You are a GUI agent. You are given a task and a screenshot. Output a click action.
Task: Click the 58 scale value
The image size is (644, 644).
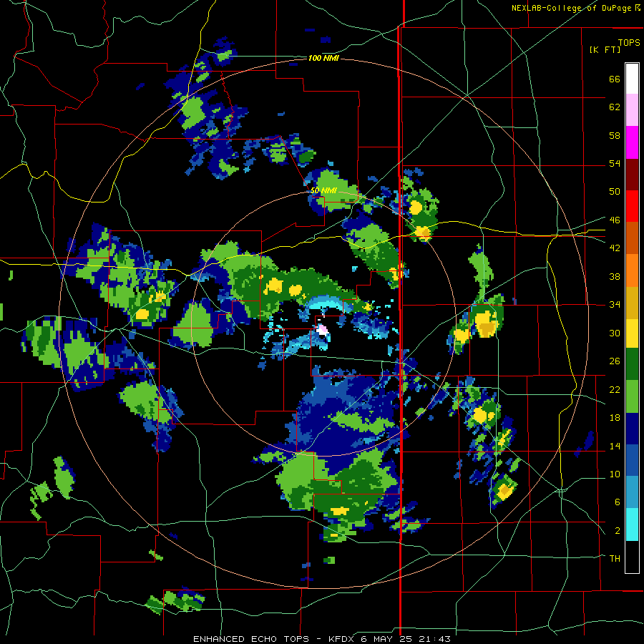tap(615, 135)
